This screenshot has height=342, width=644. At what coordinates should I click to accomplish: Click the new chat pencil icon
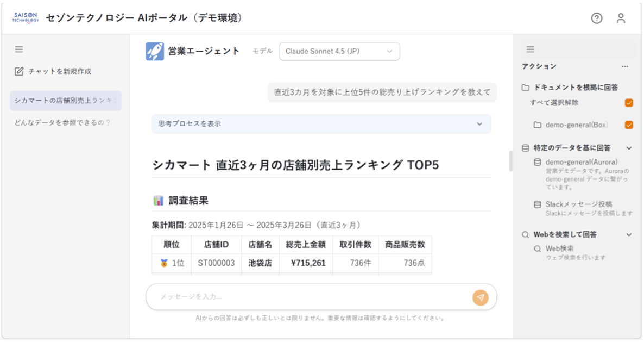point(19,72)
